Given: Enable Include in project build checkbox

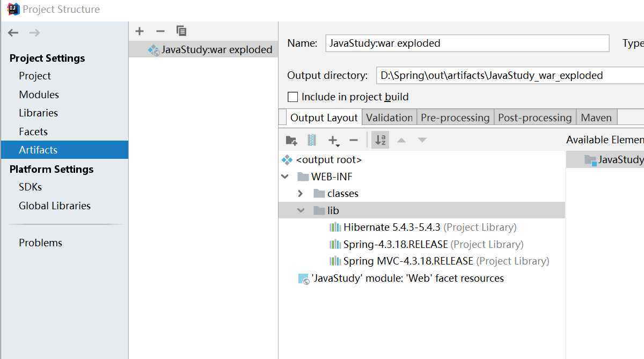Looking at the screenshot, I should [292, 97].
